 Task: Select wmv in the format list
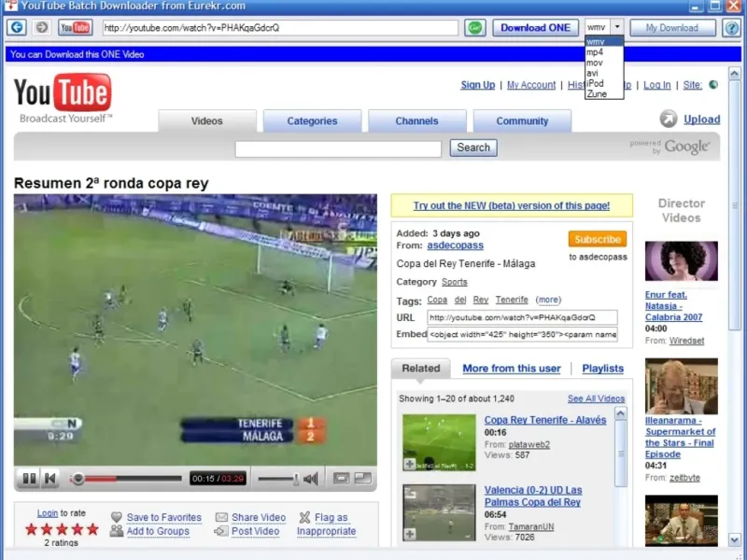tap(604, 42)
